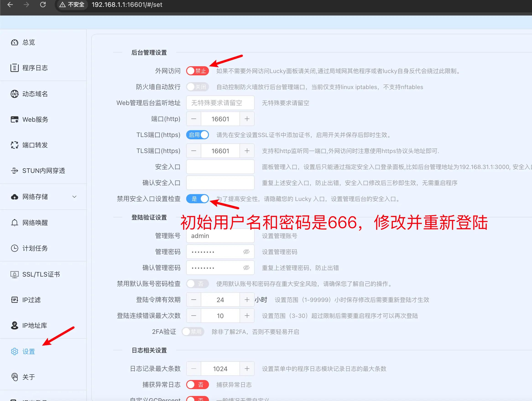Click the 总览 dashboard icon
Screen dimensions: 532x401
tap(14, 42)
